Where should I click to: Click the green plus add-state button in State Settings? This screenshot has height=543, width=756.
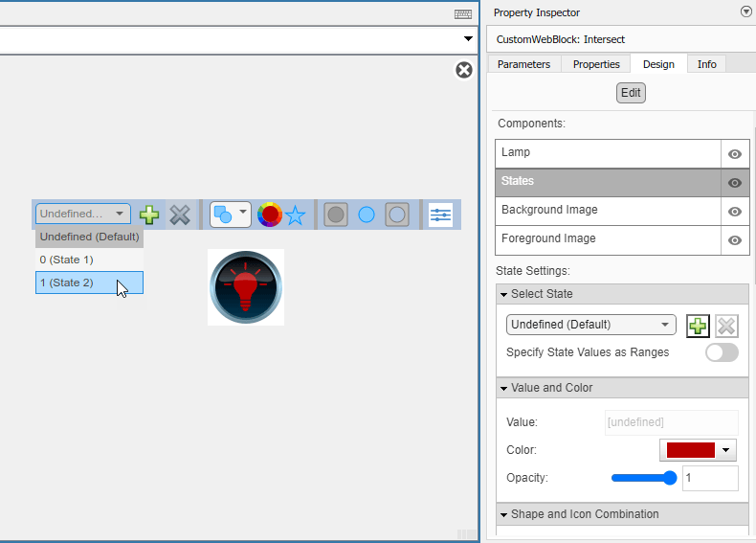pyautogui.click(x=698, y=327)
